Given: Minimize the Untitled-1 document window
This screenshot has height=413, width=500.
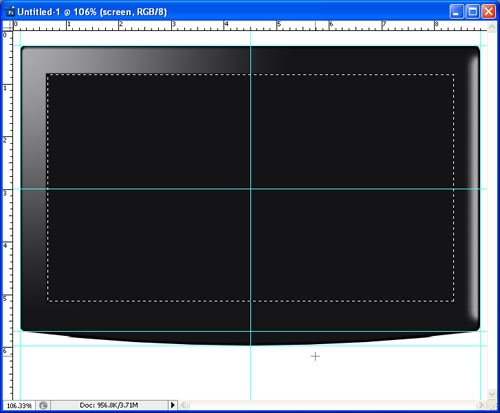Looking at the screenshot, I should click(456, 12).
